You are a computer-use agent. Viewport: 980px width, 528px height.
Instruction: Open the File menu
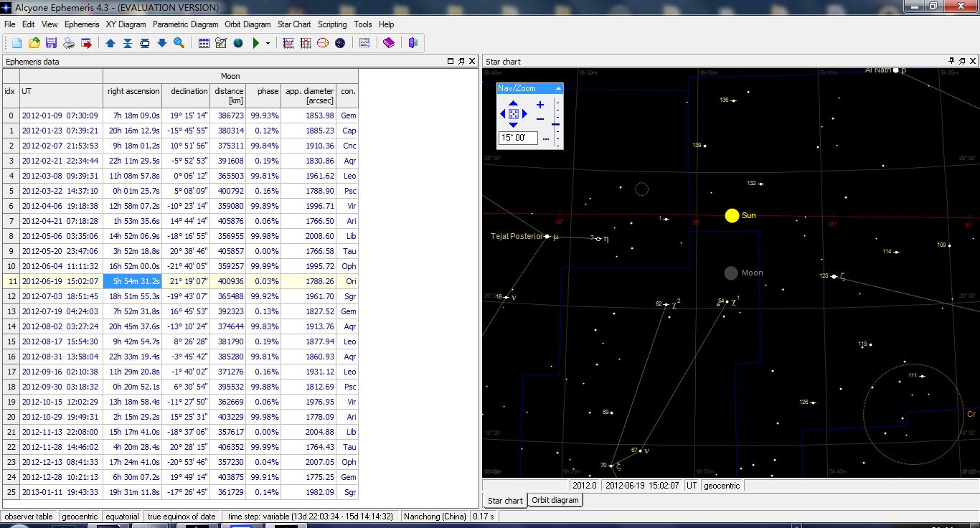[9, 24]
